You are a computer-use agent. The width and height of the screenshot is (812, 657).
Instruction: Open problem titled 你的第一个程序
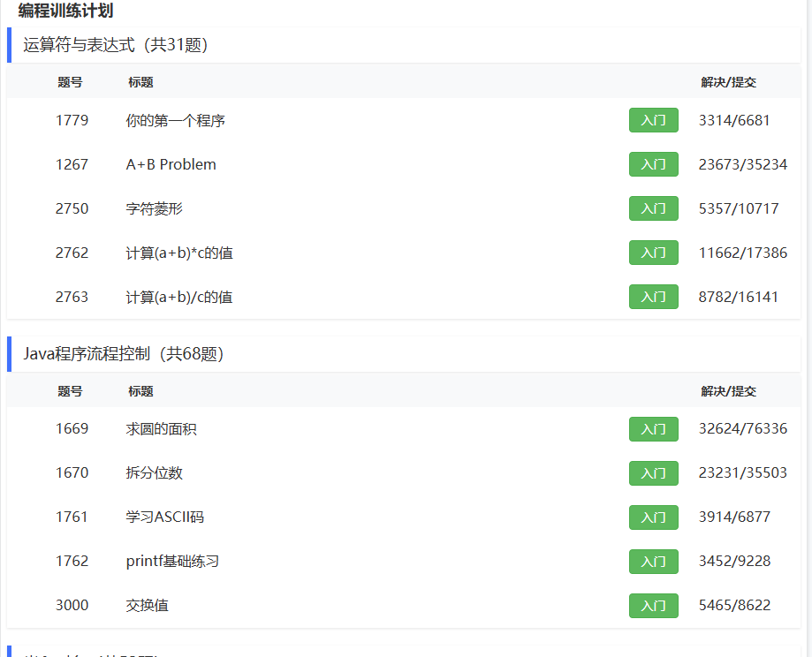(x=175, y=120)
